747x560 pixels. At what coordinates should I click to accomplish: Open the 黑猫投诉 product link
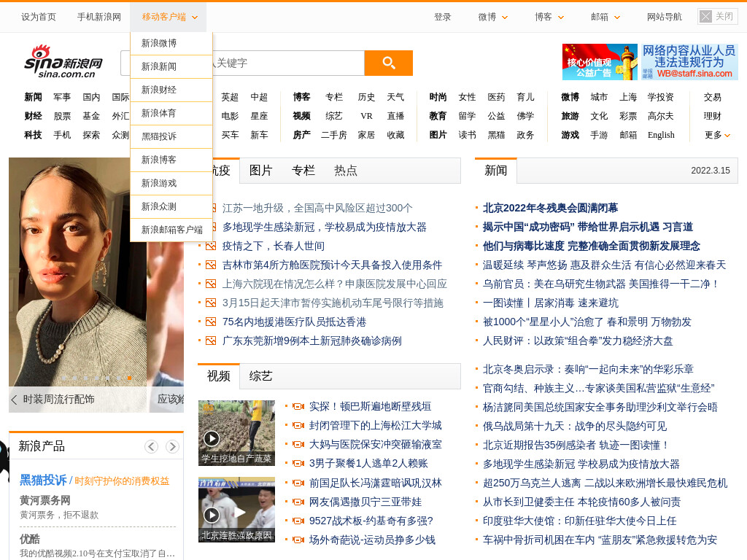43,481
